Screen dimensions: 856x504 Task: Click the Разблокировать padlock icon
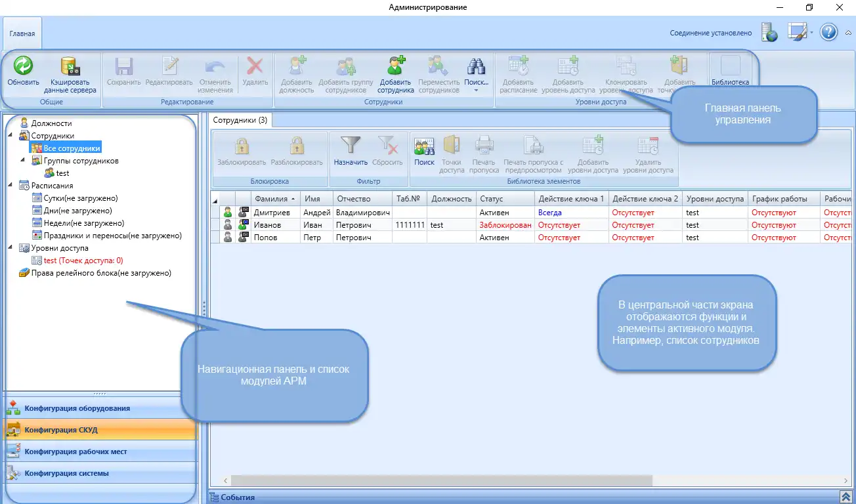(x=297, y=146)
